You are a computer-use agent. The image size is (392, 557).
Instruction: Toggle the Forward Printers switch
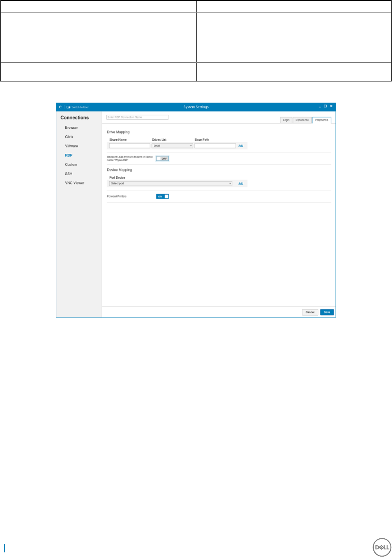162,197
